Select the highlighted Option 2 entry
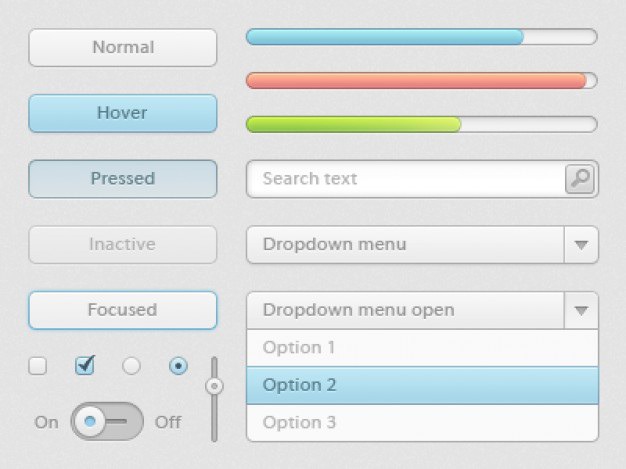626x469 pixels. [422, 385]
